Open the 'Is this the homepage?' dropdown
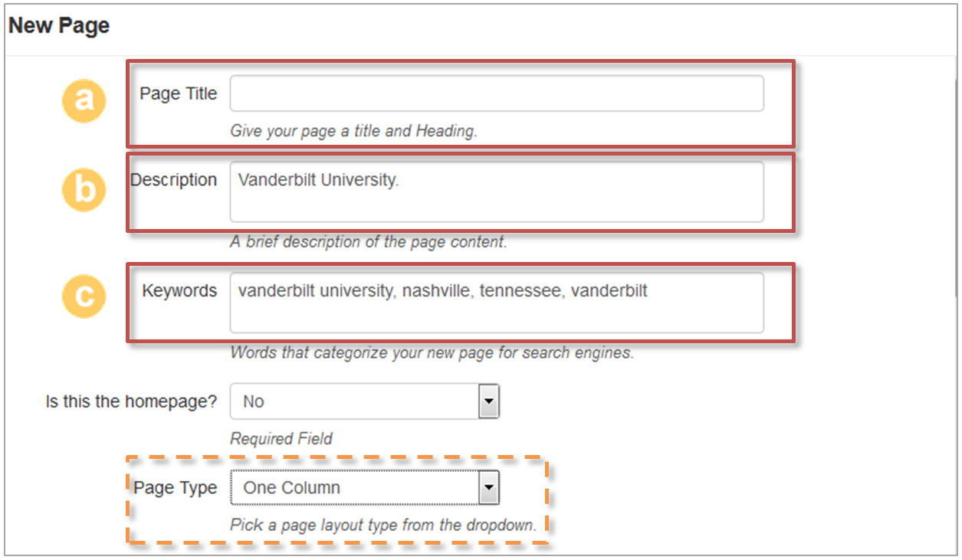The height and width of the screenshot is (560, 962). tap(364, 401)
